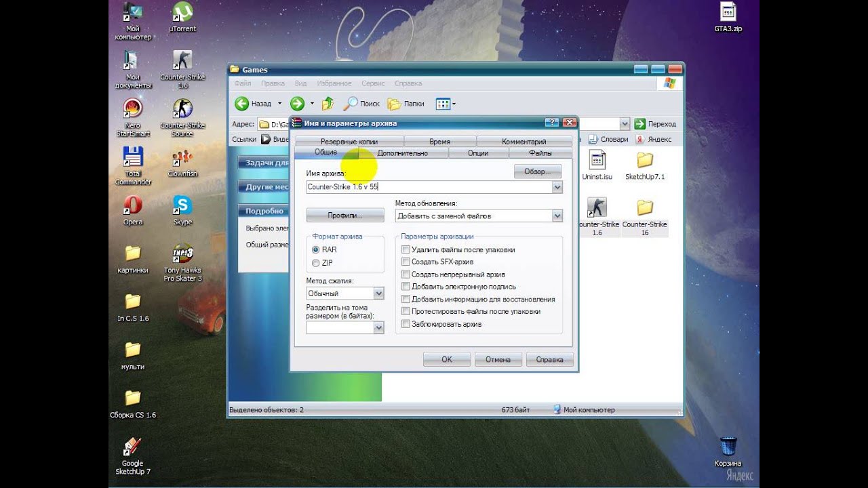Expand the Games address bar dropdown
Screen dimensions: 868x488
pyautogui.click(x=625, y=124)
